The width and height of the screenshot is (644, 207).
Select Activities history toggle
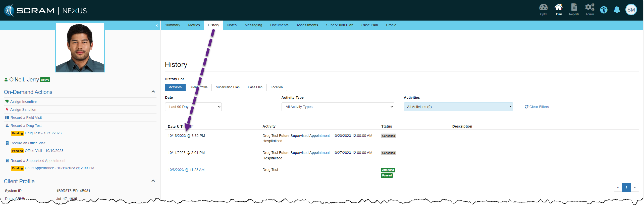[x=175, y=87]
